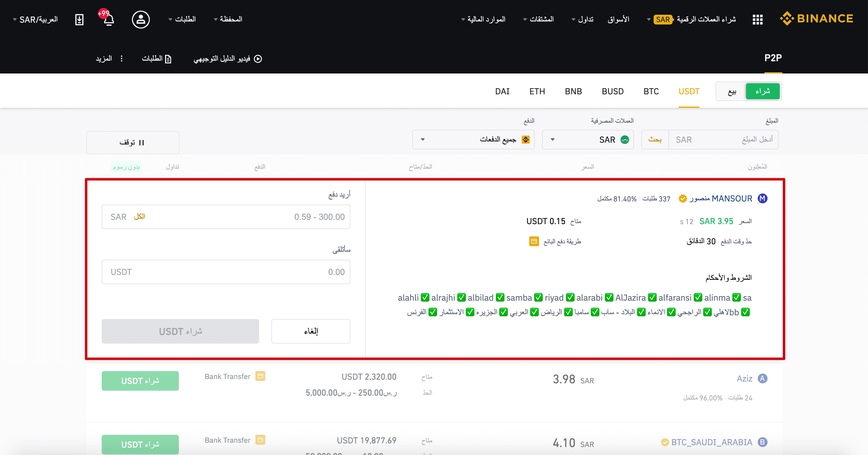
Task: Click شراء USDT button in BTC_SAUDI_ARABIA row
Action: [140, 445]
